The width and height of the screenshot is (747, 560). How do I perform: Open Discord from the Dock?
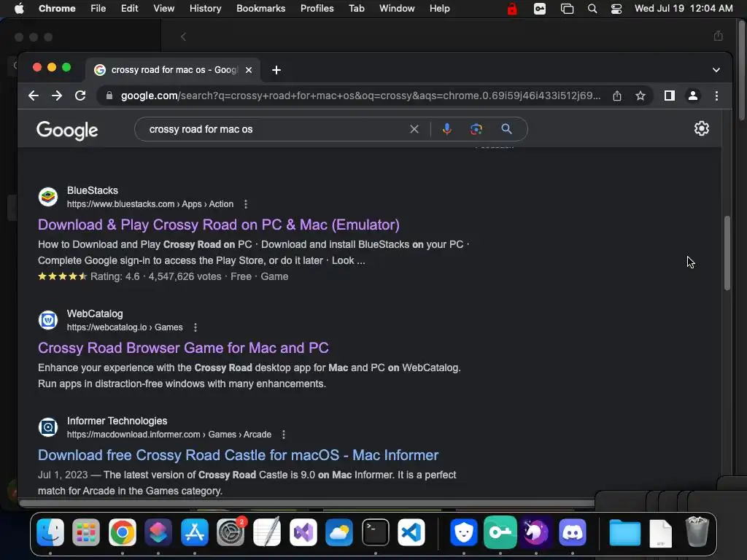click(x=572, y=532)
